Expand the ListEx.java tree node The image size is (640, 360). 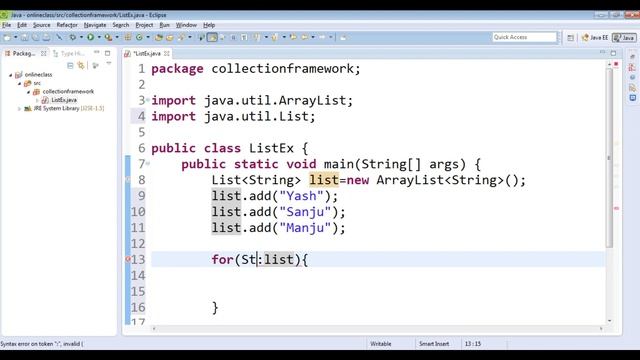point(37,100)
